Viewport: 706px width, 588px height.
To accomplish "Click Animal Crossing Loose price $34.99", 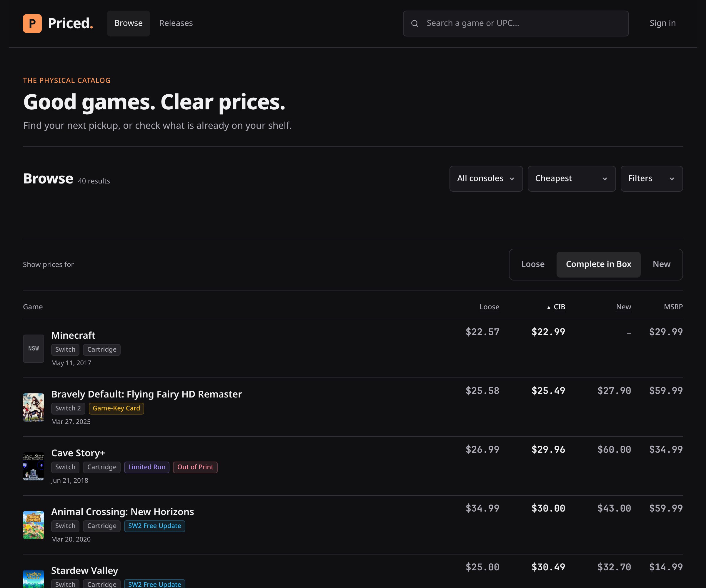I will click(x=482, y=508).
